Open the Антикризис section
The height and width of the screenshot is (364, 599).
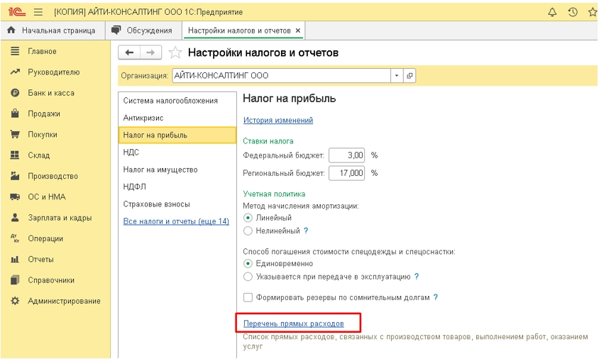pyautogui.click(x=177, y=118)
